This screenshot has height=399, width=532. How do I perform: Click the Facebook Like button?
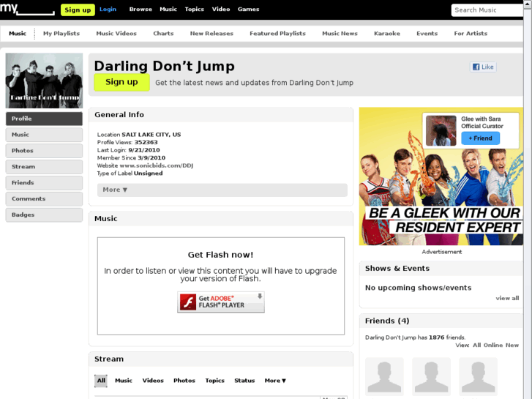[x=483, y=67]
